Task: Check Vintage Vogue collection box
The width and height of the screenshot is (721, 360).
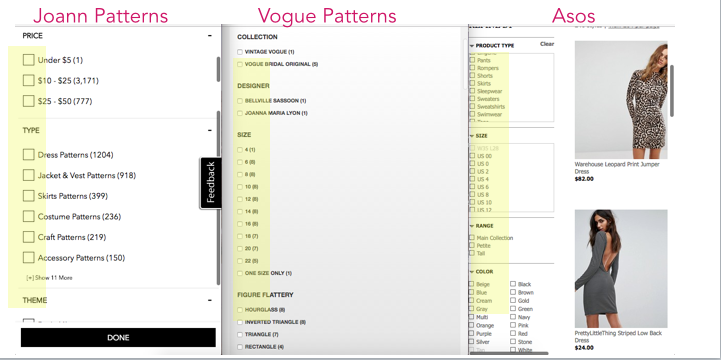Action: coord(240,52)
